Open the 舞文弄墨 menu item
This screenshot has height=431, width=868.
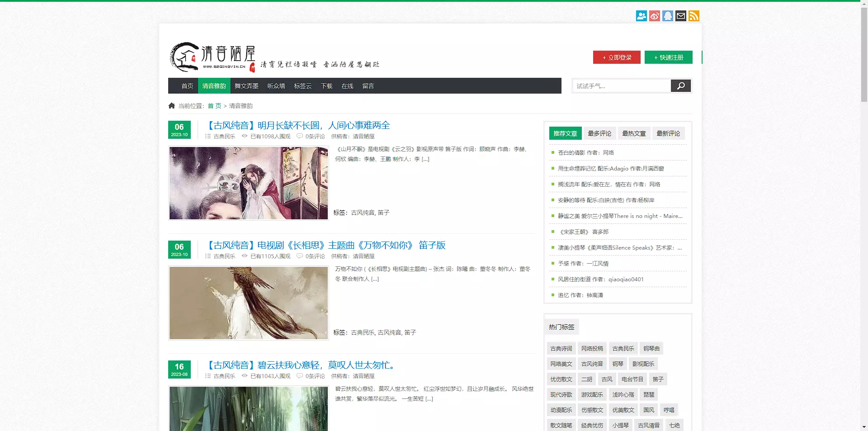click(246, 86)
